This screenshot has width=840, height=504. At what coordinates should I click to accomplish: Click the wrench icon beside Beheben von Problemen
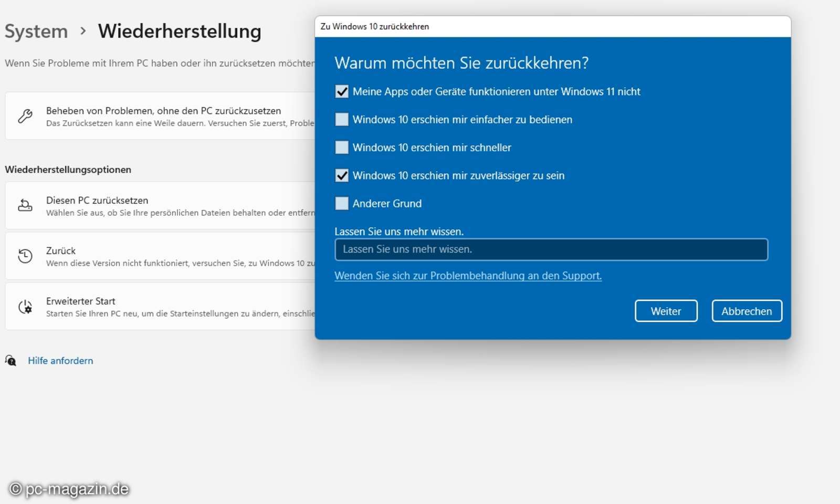pyautogui.click(x=24, y=115)
